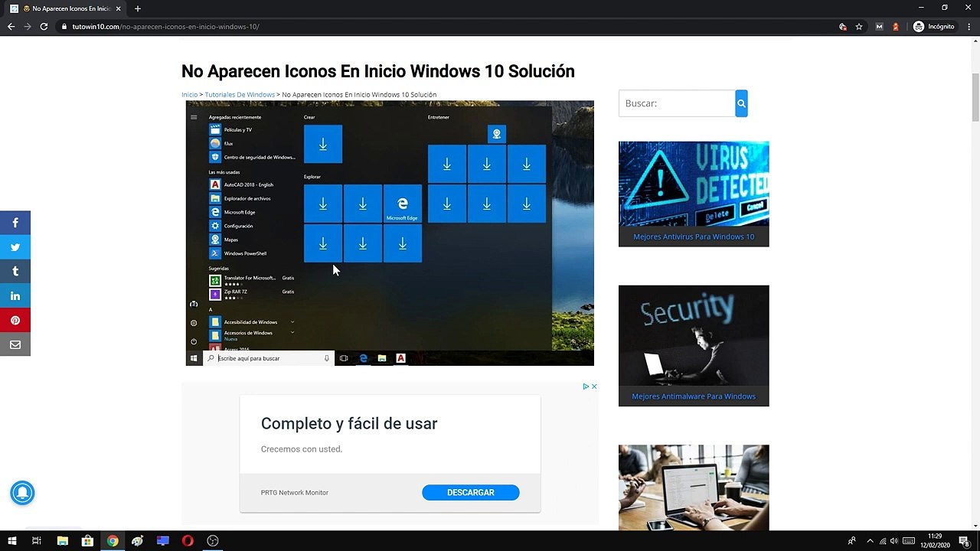Close the current browser tab

pyautogui.click(x=119, y=8)
